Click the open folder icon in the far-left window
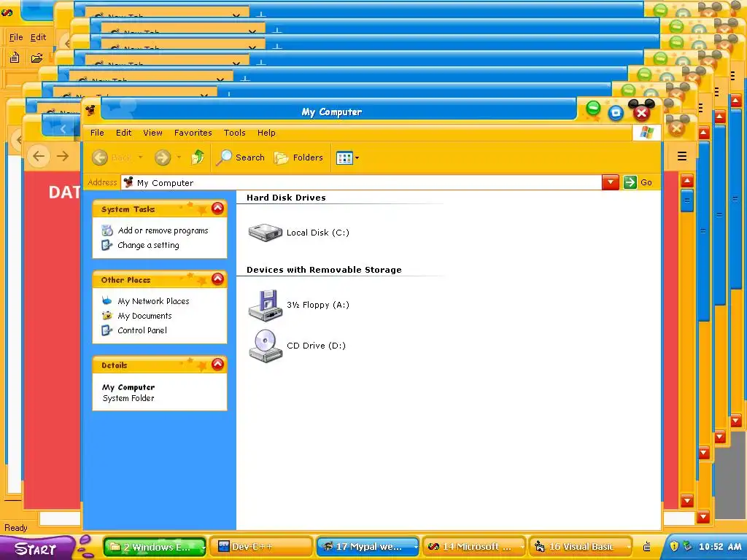This screenshot has width=747, height=560. (x=36, y=58)
